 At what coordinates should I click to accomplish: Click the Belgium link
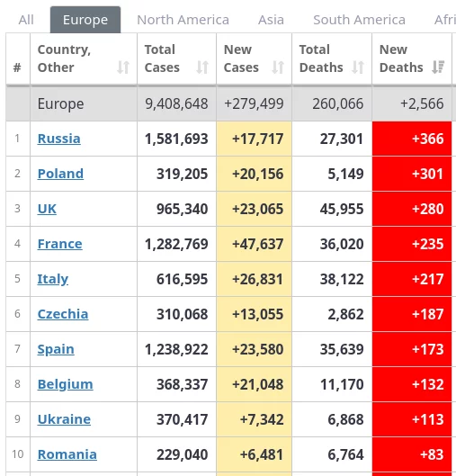coord(66,384)
